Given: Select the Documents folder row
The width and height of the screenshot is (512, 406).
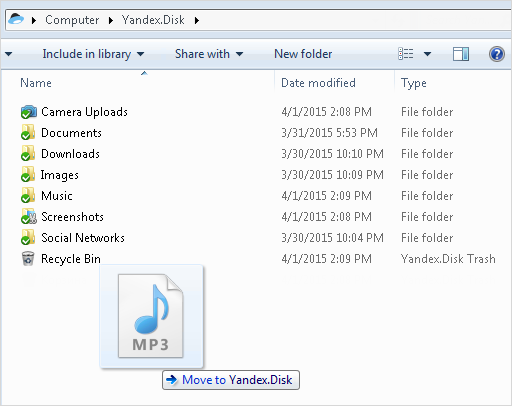Looking at the screenshot, I should (256, 133).
